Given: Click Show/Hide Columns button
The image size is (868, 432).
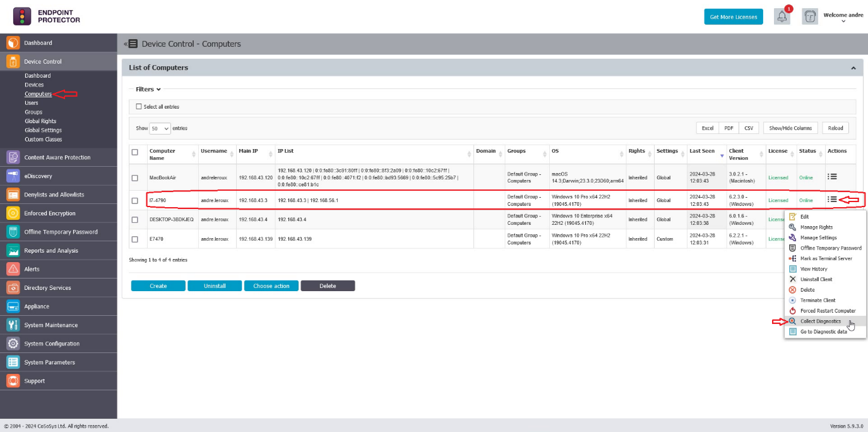Looking at the screenshot, I should tap(790, 128).
